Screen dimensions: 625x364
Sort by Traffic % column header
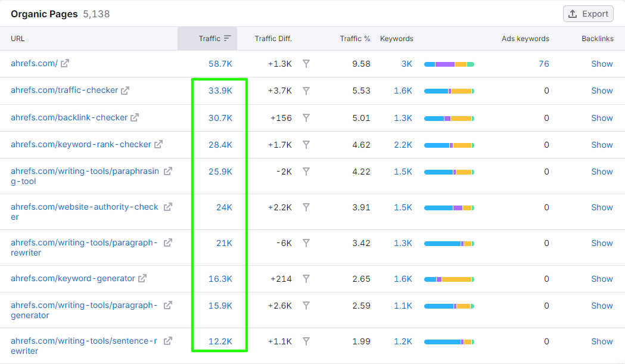click(355, 39)
